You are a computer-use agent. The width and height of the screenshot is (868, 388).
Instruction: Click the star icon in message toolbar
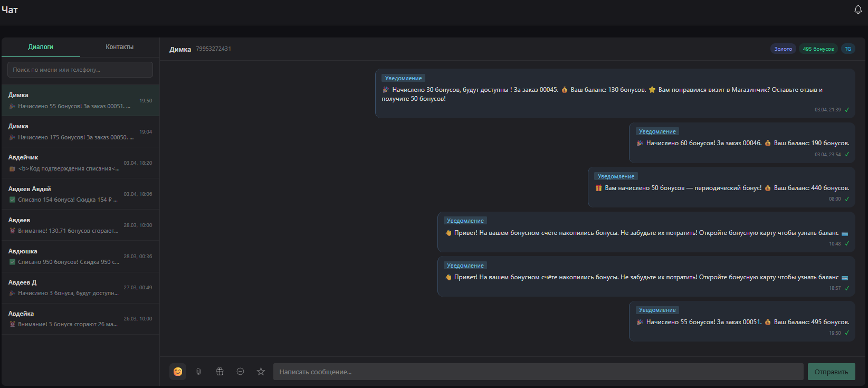pos(261,372)
